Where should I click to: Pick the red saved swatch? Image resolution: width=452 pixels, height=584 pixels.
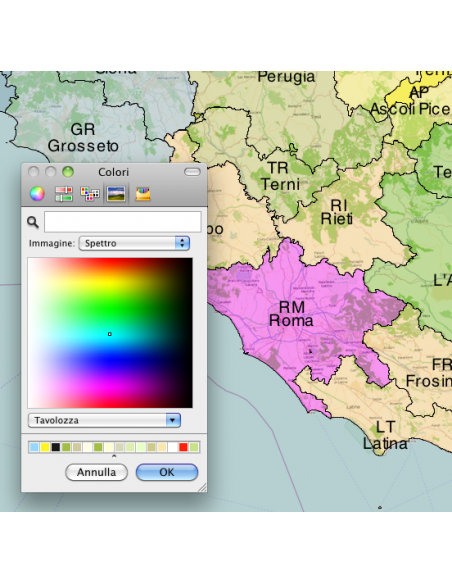[x=183, y=447]
